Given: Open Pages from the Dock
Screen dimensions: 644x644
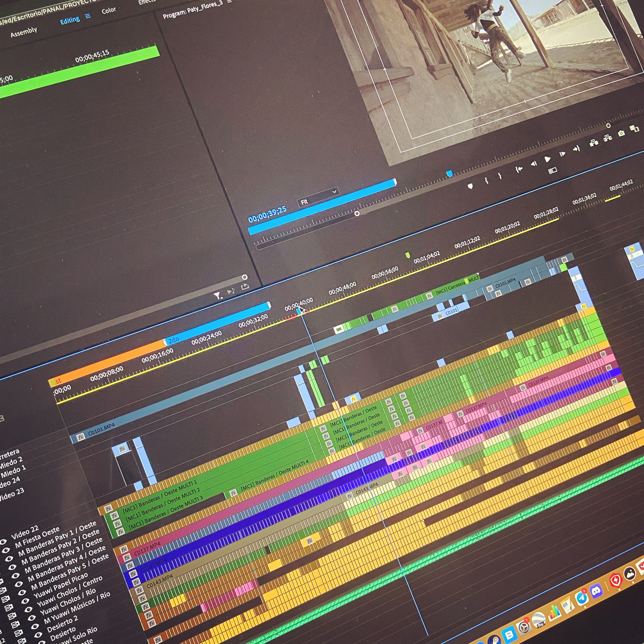Looking at the screenshot, I should (568, 605).
